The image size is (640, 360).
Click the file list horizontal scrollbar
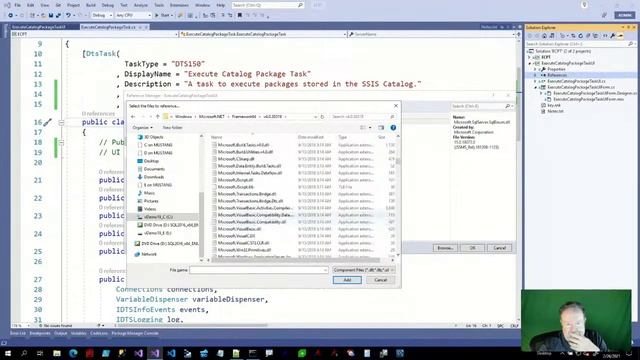pos(296,260)
